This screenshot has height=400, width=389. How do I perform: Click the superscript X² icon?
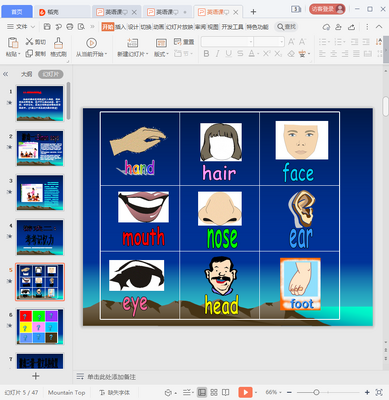pos(266,53)
